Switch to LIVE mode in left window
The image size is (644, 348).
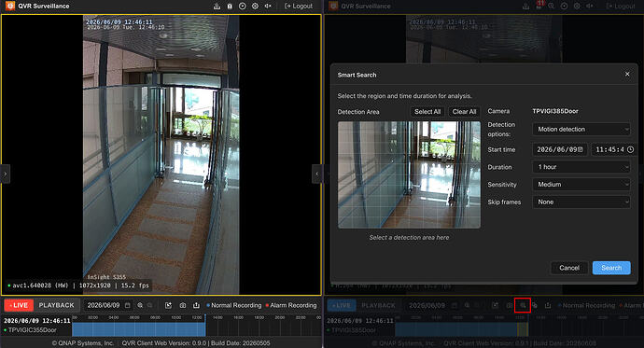pyautogui.click(x=19, y=305)
